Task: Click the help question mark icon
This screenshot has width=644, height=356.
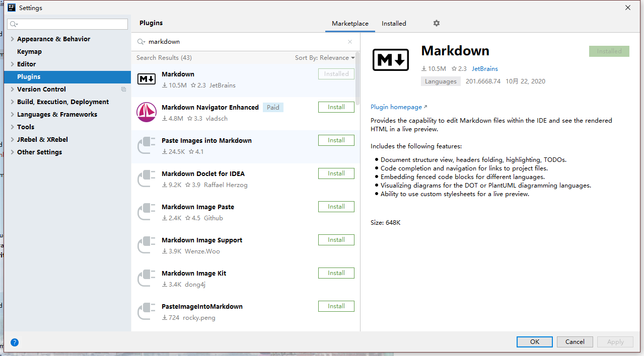Action: point(15,342)
